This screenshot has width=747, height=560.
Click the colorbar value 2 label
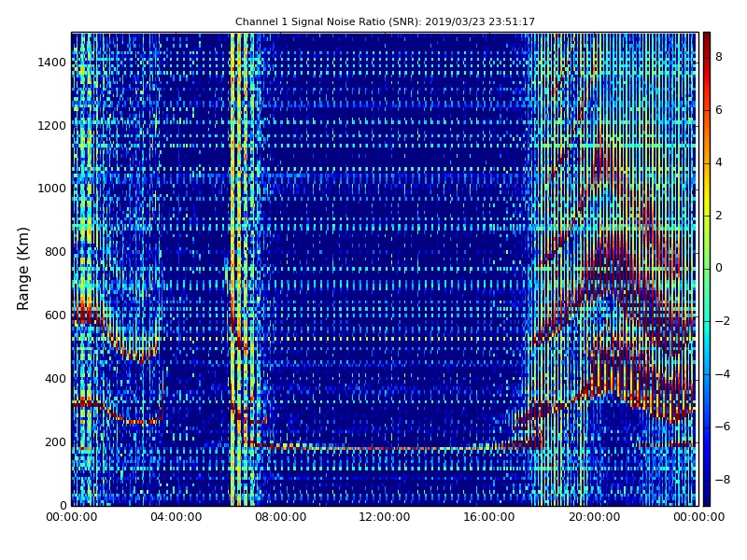[719, 216]
